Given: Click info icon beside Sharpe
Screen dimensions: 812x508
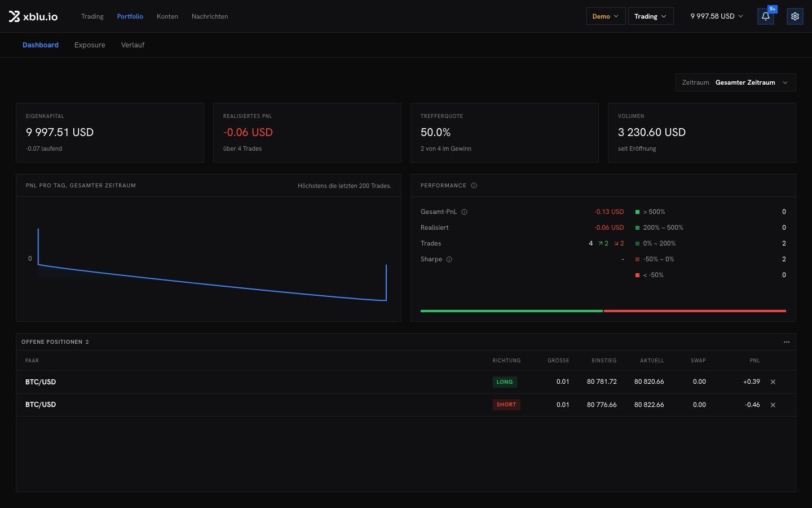Looking at the screenshot, I should [449, 260].
